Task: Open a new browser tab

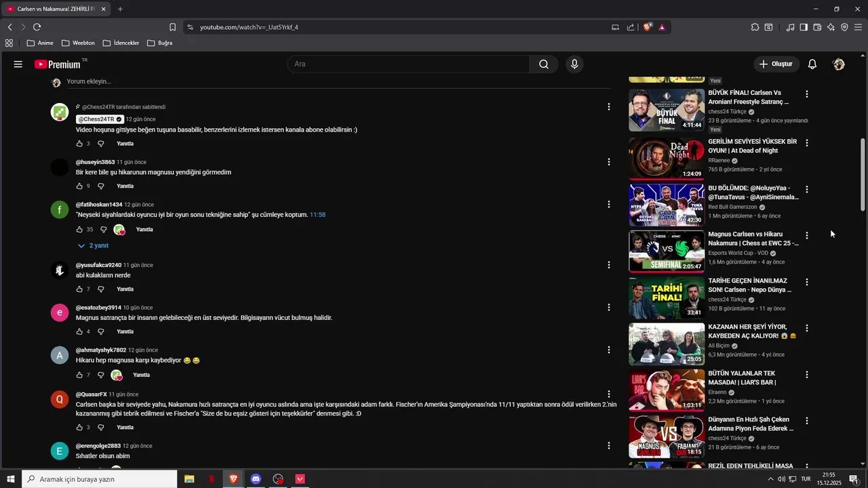Action: click(x=120, y=9)
